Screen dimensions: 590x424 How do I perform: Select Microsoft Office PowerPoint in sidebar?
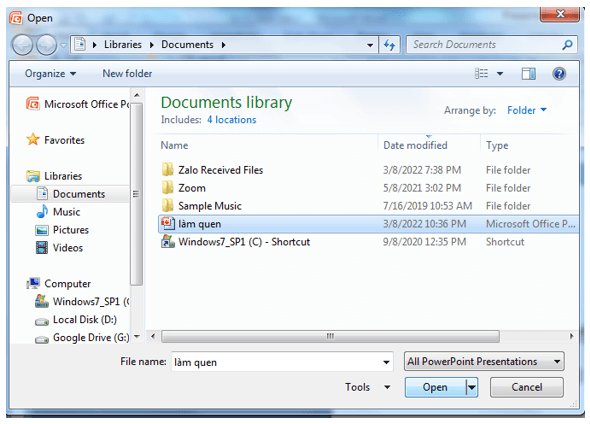pyautogui.click(x=77, y=104)
